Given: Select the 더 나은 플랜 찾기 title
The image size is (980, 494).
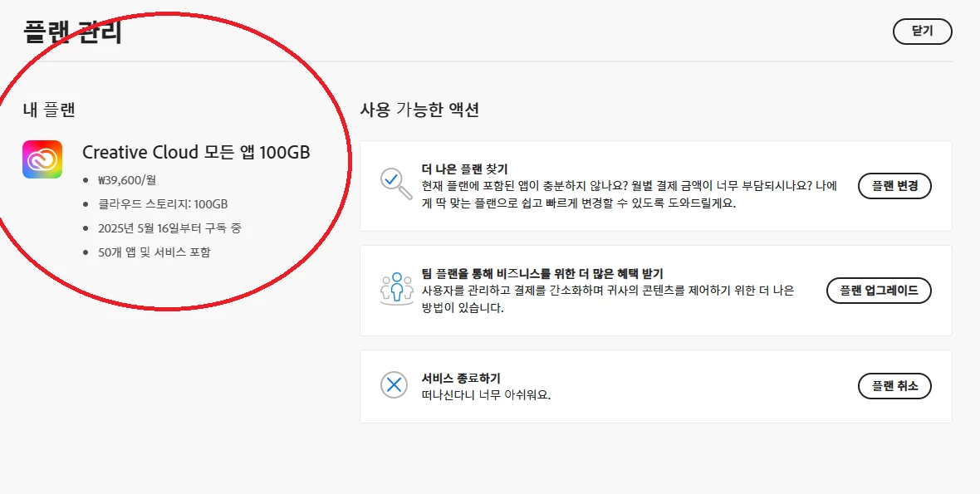Looking at the screenshot, I should [x=464, y=169].
